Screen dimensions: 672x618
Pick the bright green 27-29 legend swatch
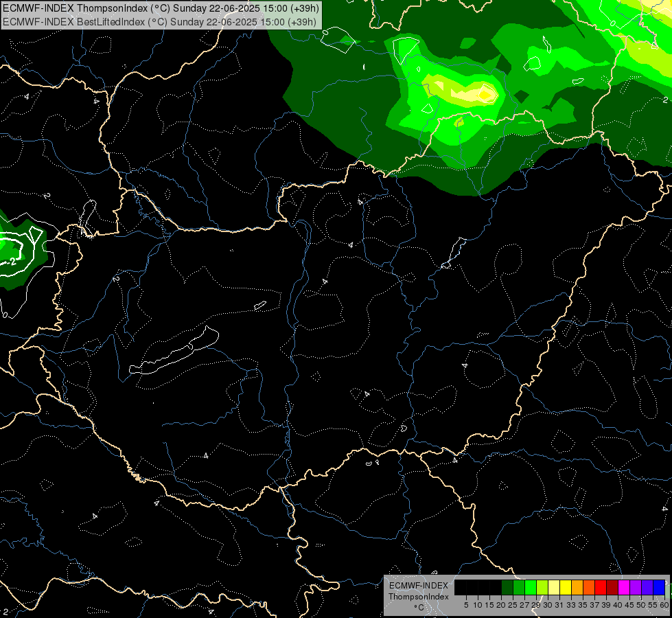tap(531, 587)
